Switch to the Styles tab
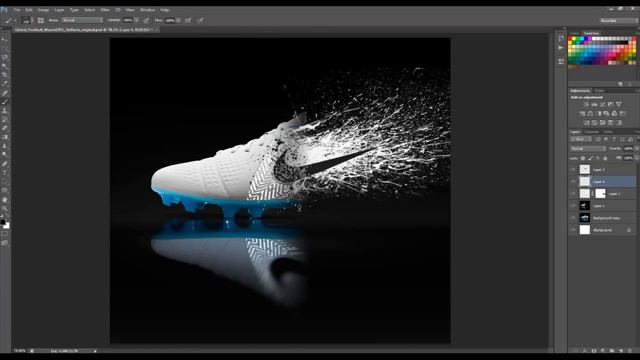 [x=599, y=91]
